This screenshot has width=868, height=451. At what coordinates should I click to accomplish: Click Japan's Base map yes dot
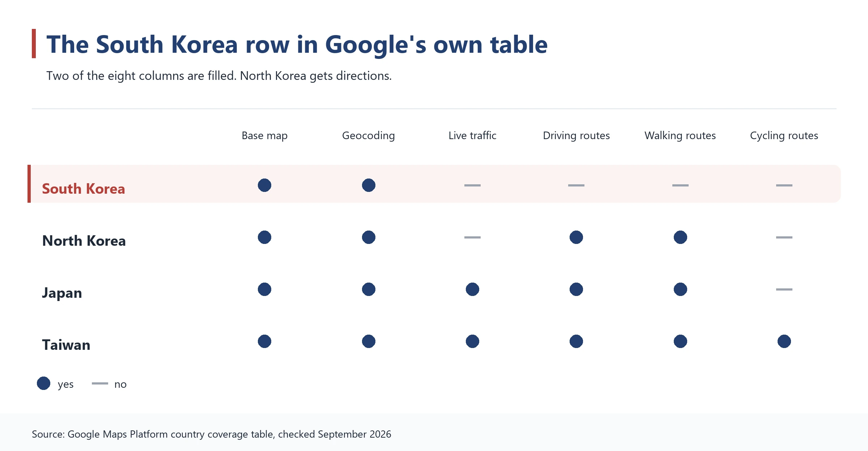[x=264, y=289]
